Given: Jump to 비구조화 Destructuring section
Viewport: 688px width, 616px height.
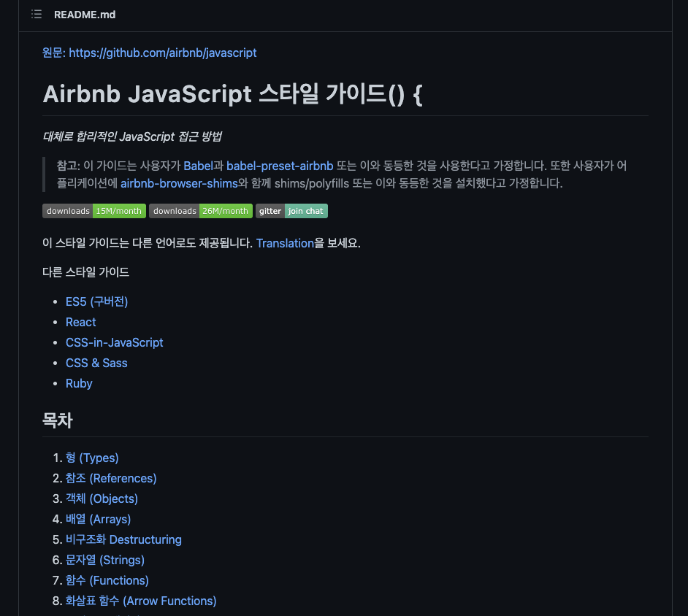Looking at the screenshot, I should coord(123,539).
